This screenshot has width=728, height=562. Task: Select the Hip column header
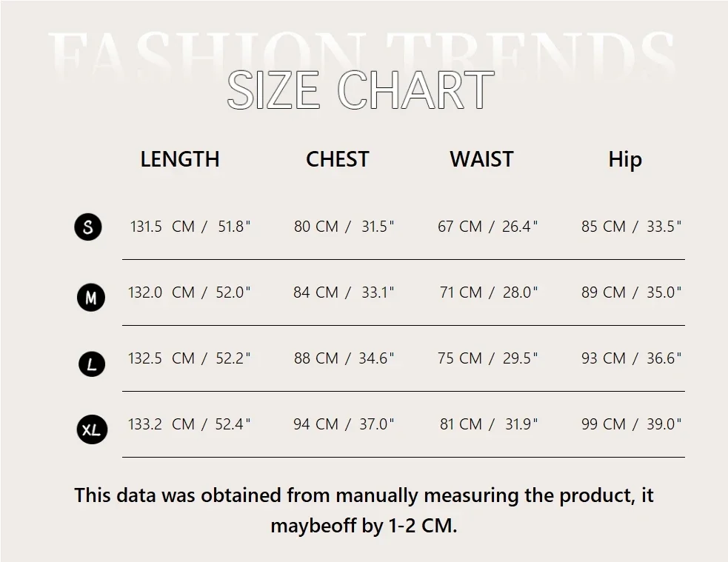tap(625, 159)
